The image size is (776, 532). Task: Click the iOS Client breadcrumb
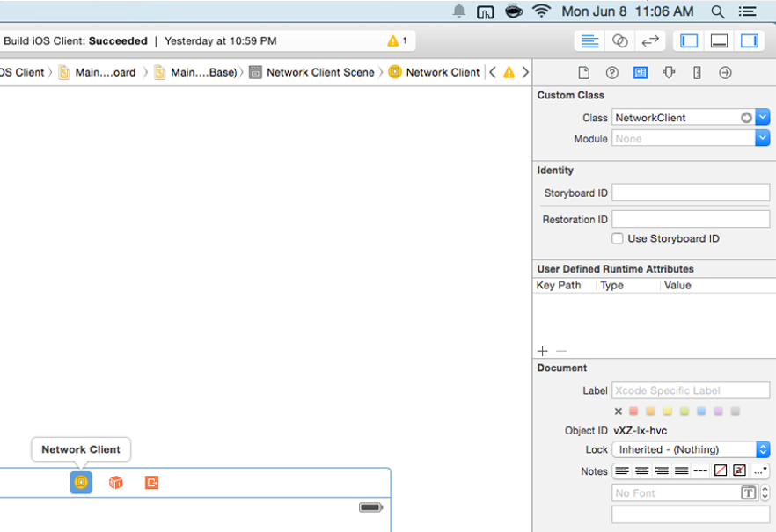coord(22,72)
